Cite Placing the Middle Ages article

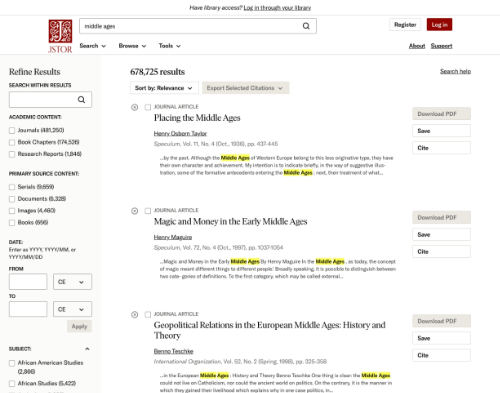[441, 148]
